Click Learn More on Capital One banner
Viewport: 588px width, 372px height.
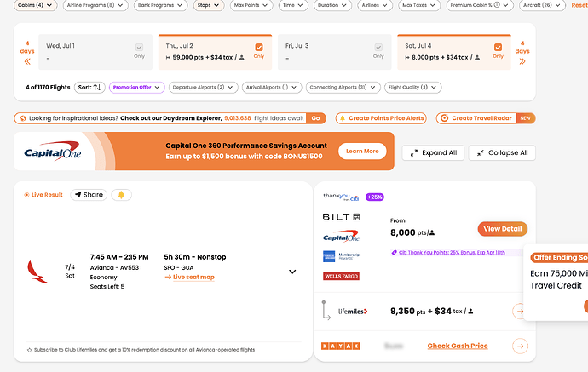(x=362, y=151)
